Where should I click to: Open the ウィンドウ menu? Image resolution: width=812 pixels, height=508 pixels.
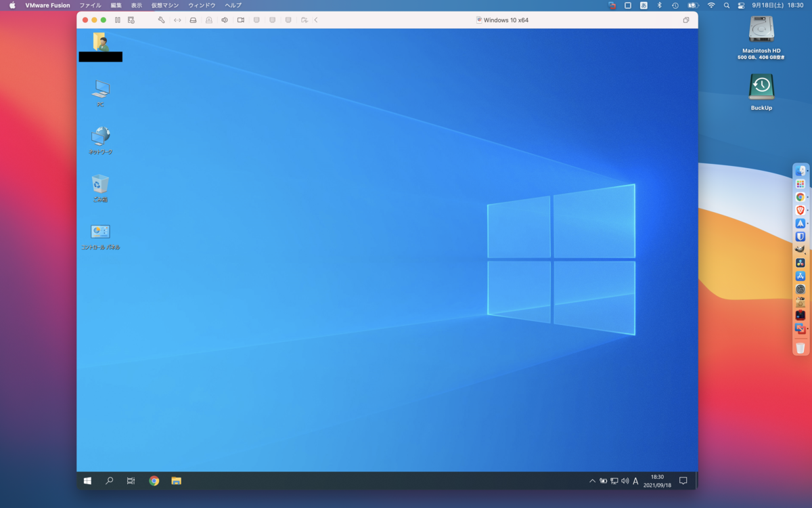(x=202, y=5)
